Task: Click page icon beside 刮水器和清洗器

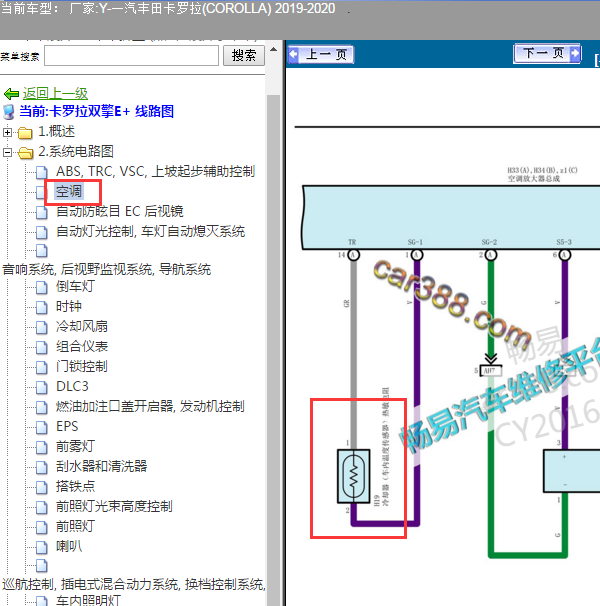Action: coord(41,468)
